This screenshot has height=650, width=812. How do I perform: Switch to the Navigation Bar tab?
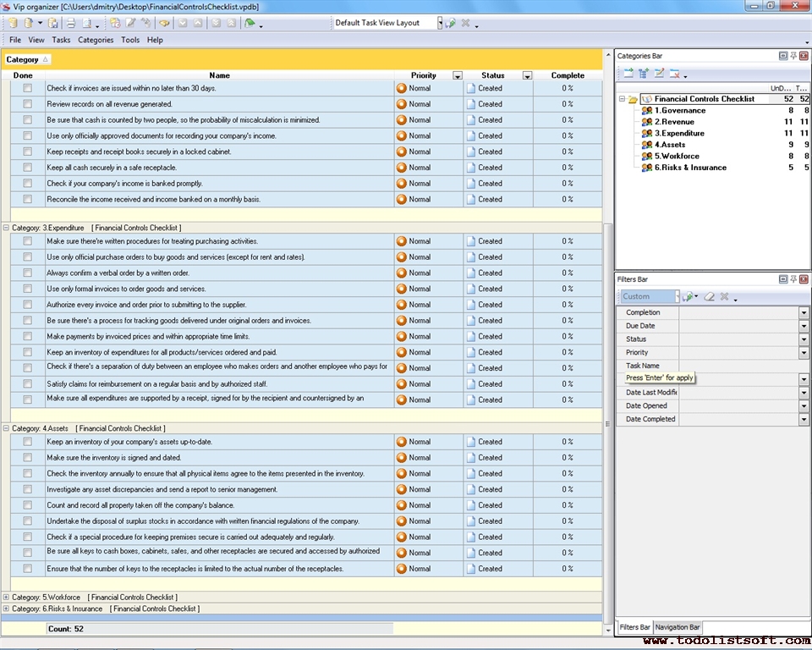[x=678, y=627]
